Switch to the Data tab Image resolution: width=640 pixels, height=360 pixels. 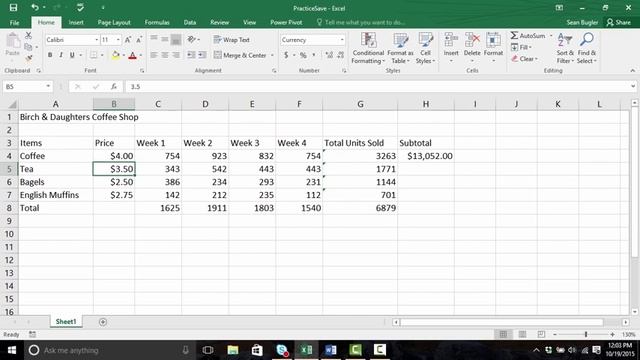pyautogui.click(x=190, y=22)
